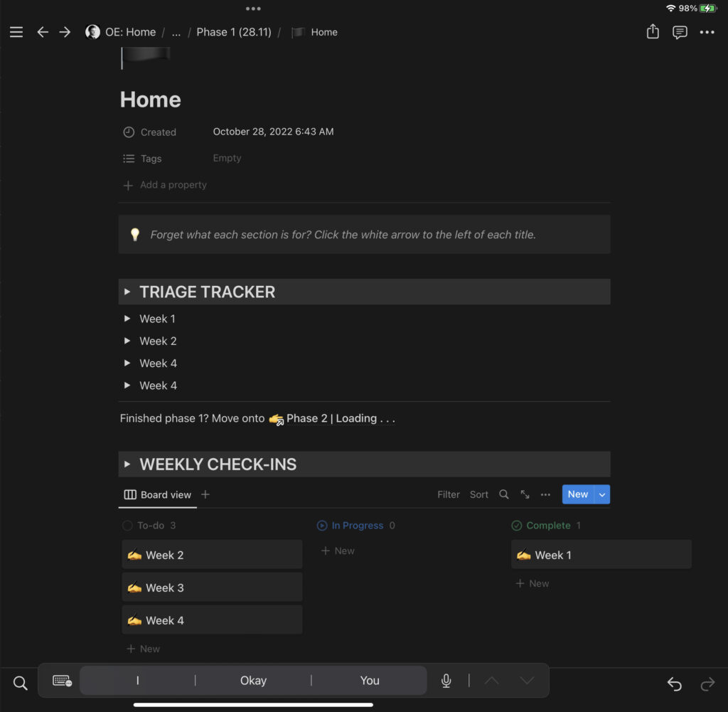The image size is (728, 712).
Task: Select the Board view tab
Action: click(x=158, y=494)
